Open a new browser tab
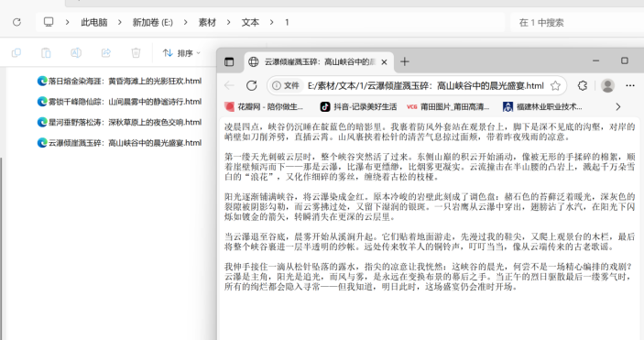 [405, 61]
